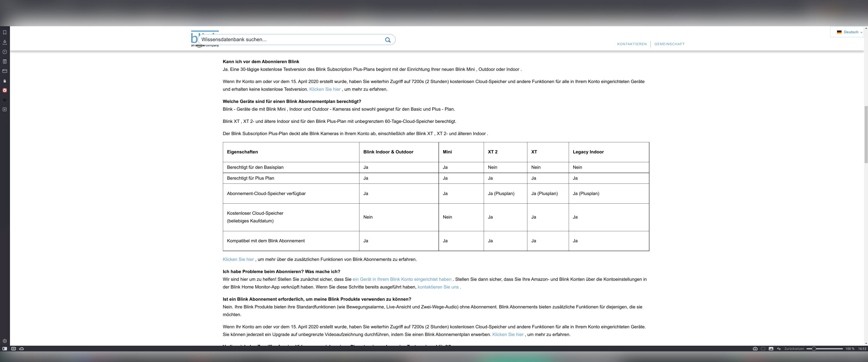Follow the 'kontaktieren Sie uns' link
This screenshot has height=362, width=868.
438,287
